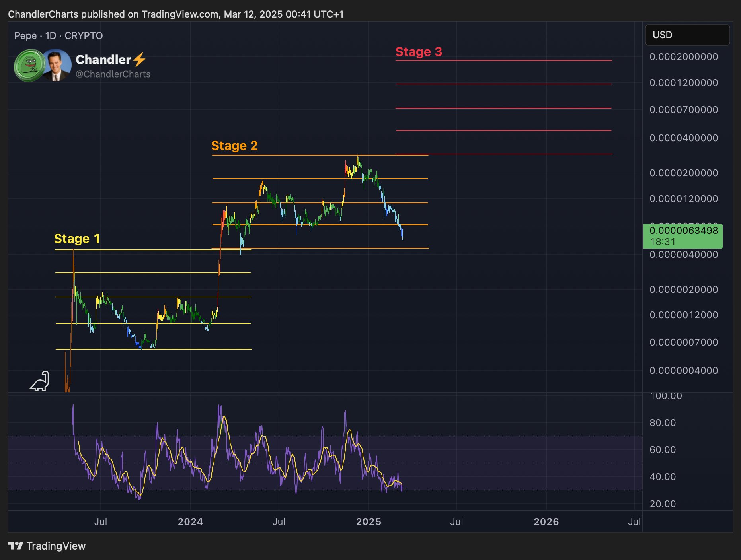Click the Stage 2 orange label
Screen dimensions: 741x560
(x=234, y=146)
